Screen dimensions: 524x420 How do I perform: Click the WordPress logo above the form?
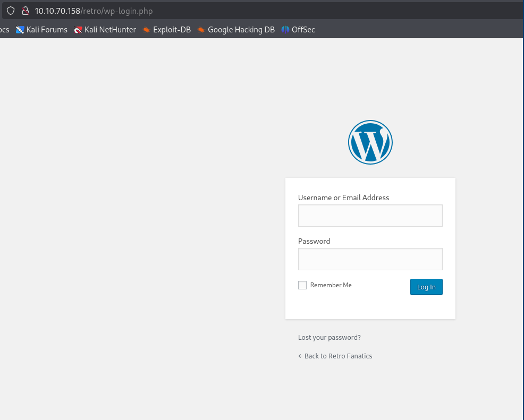(x=370, y=142)
